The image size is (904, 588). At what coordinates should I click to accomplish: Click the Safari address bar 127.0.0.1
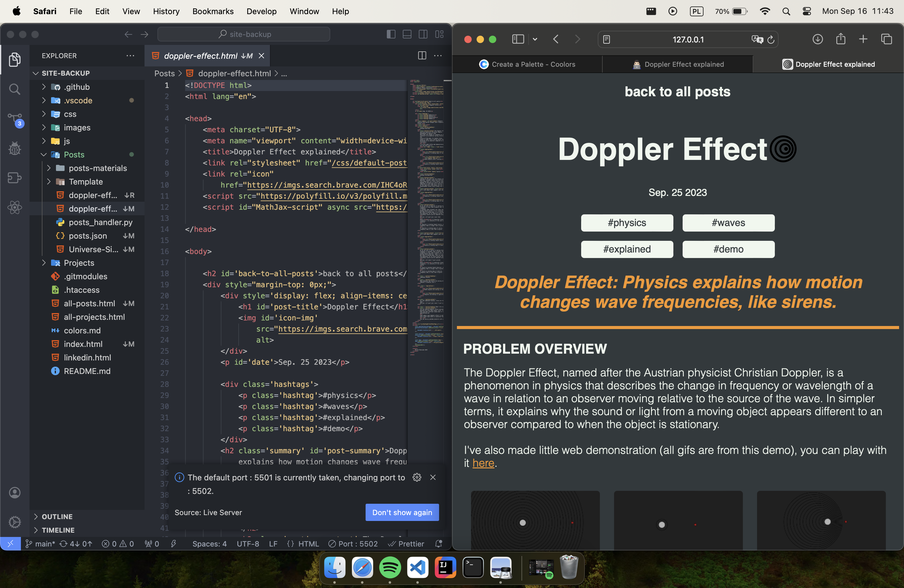[x=688, y=39]
